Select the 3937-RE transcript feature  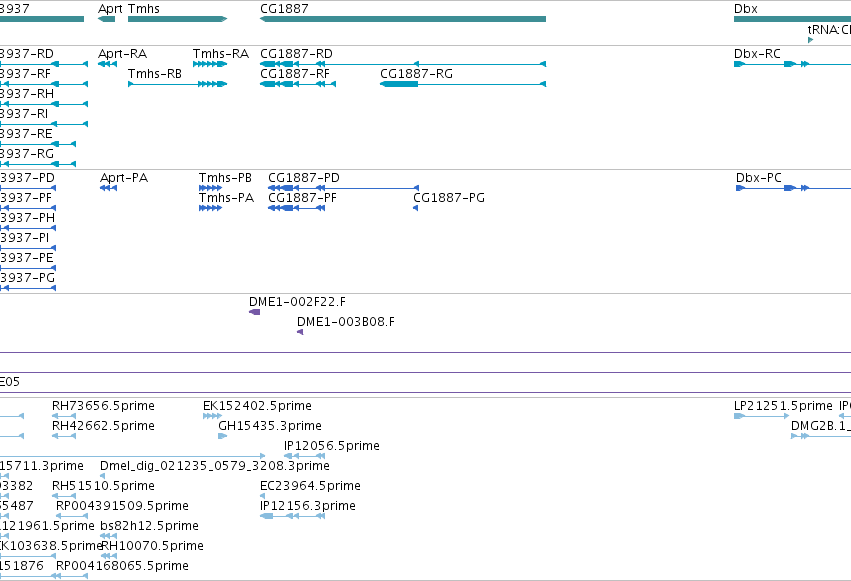tap(38, 144)
